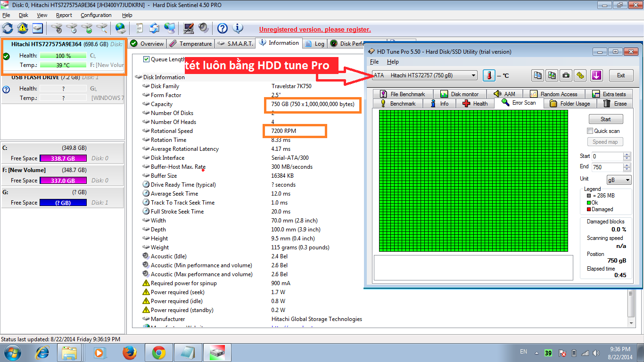Switch to the Log tab

(x=315, y=44)
